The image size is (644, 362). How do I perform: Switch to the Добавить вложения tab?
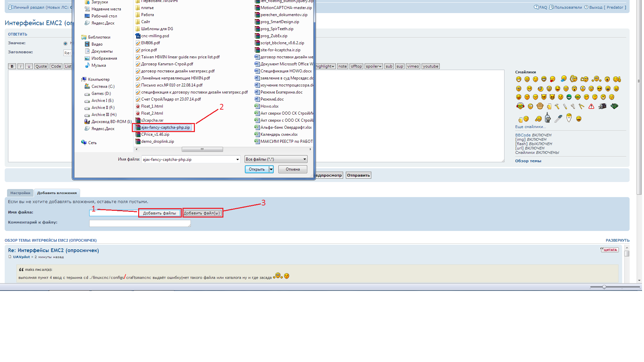tap(57, 193)
